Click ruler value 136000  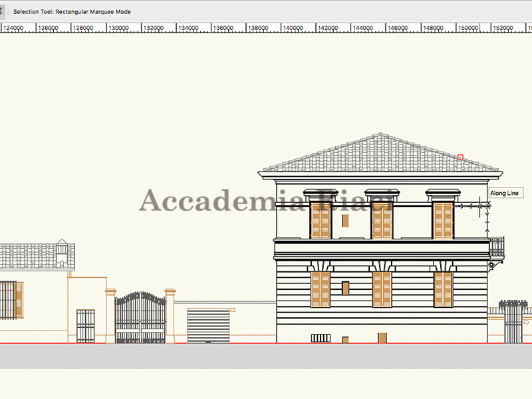click(x=223, y=28)
